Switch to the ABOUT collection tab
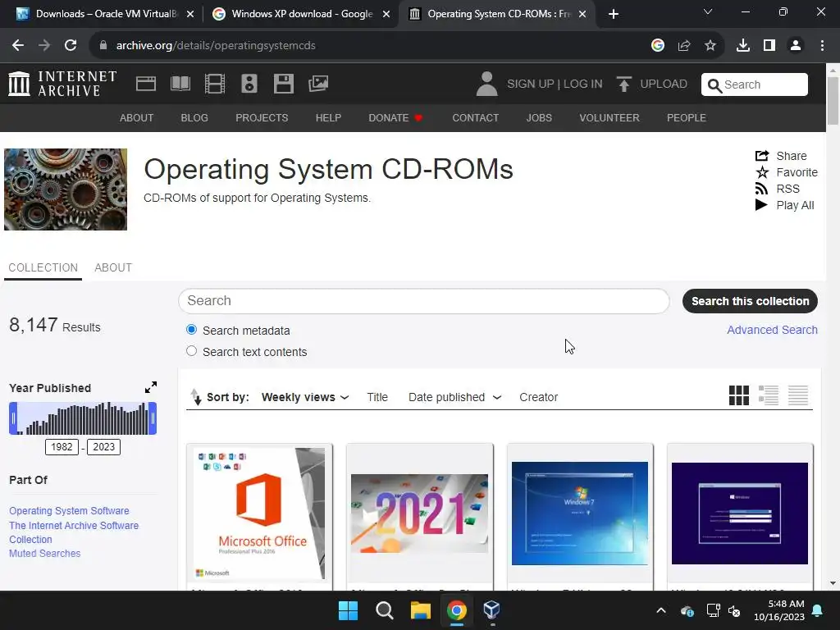Screen dimensions: 840x630 point(113,267)
